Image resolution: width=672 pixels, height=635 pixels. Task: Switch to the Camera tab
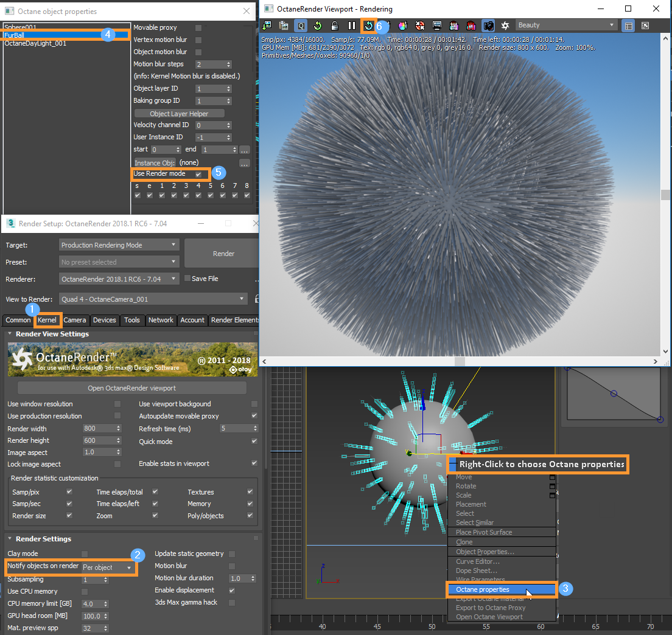[x=75, y=320]
